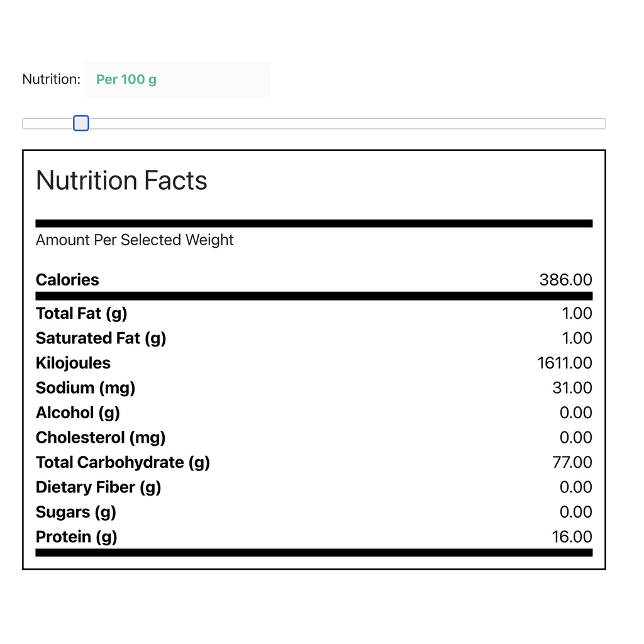
Task: Click the "Per 100 g" weight field
Action: tap(177, 79)
